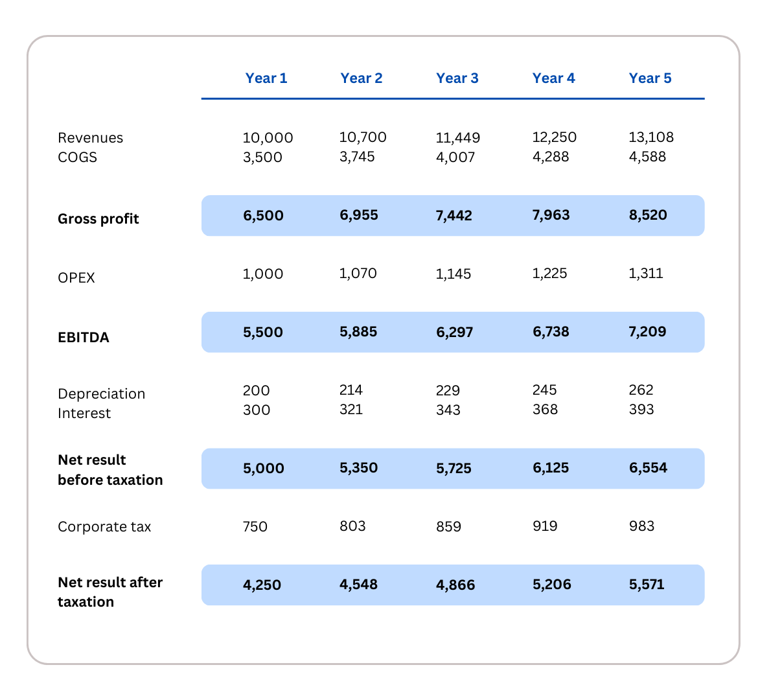Select the COGS row label
The image size is (771, 700).
[77, 157]
